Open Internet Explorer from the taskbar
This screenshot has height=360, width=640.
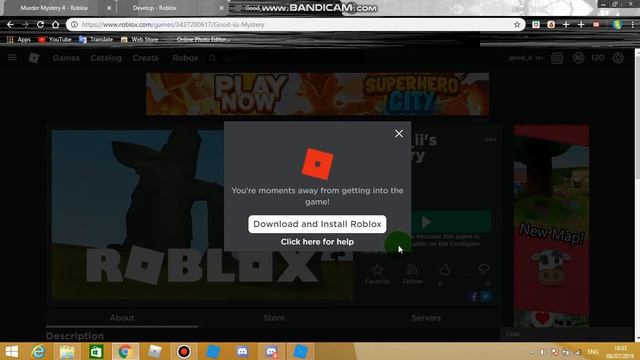tap(39, 351)
